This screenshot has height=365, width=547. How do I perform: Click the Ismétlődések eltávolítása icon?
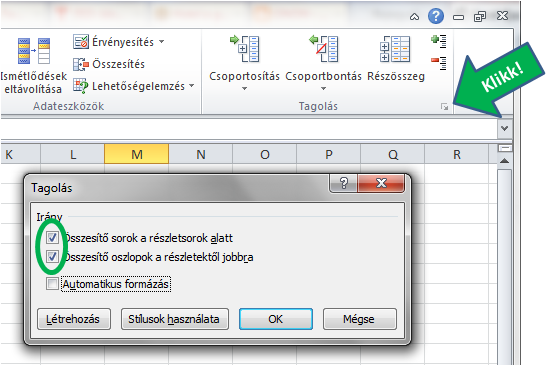34,51
